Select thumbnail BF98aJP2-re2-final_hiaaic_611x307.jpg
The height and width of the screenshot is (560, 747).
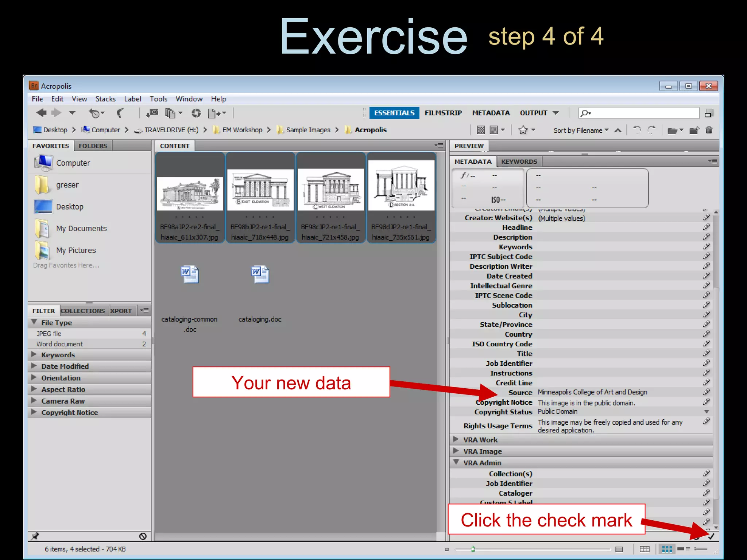(190, 197)
